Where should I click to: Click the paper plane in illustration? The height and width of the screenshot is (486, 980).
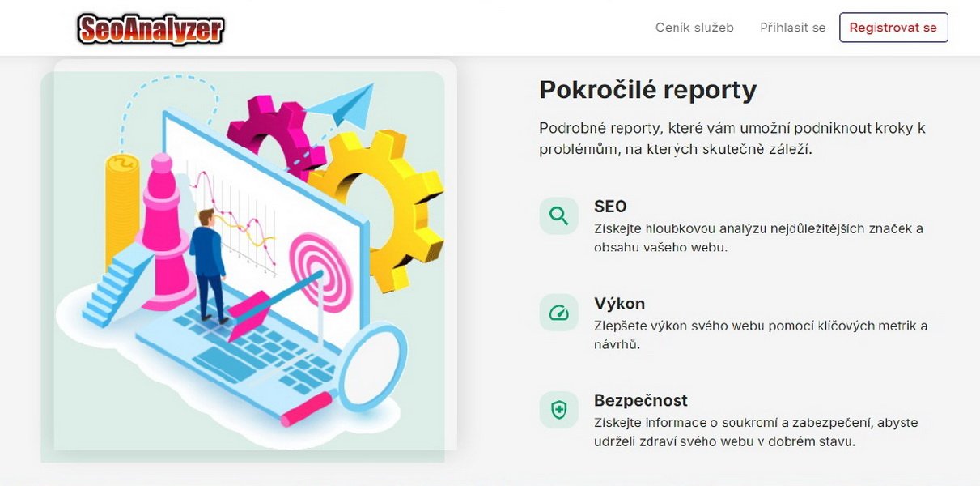(342, 105)
